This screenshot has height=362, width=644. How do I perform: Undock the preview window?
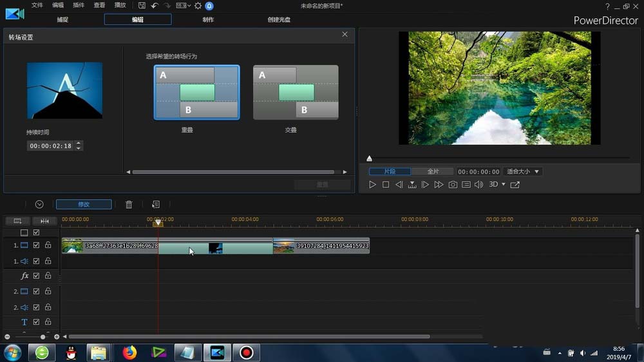(515, 184)
